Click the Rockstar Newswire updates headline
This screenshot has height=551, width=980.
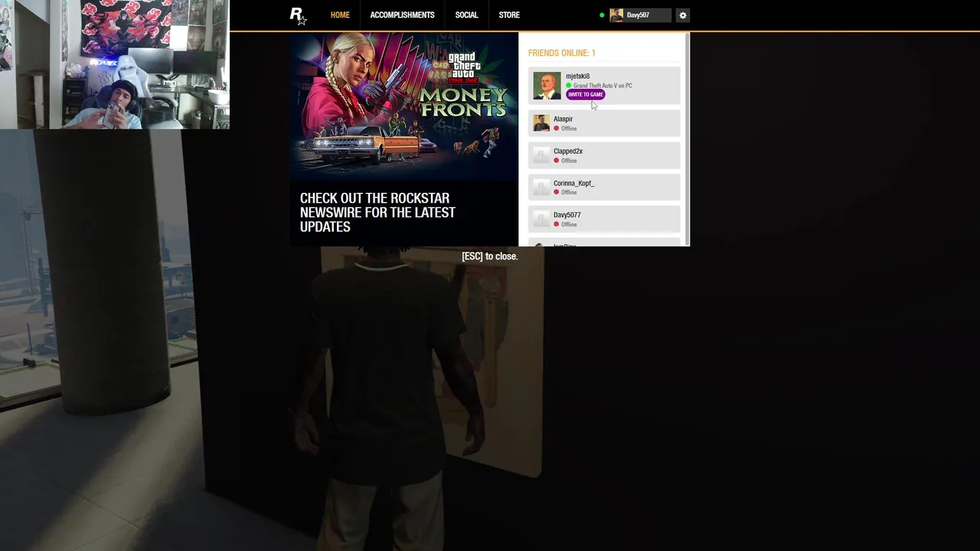[377, 213]
